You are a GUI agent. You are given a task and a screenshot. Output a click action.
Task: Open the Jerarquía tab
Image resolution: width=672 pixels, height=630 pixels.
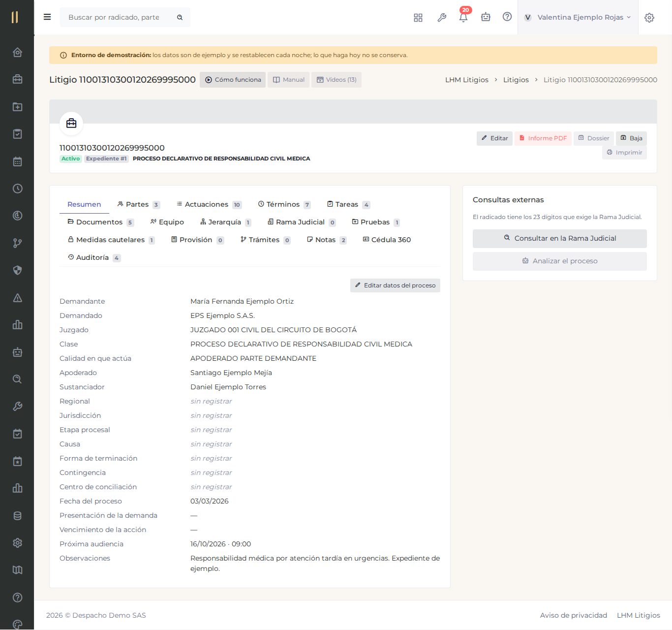coord(226,222)
